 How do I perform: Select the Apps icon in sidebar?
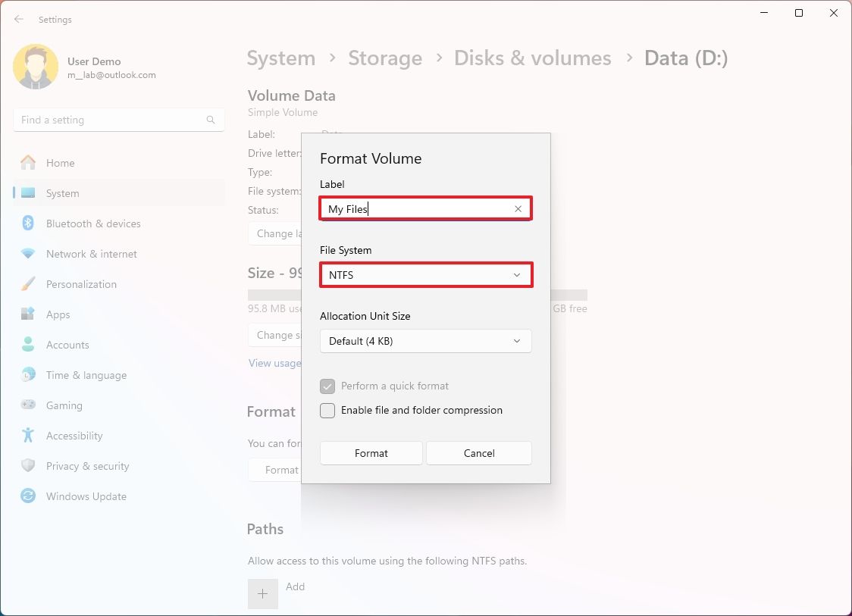(28, 314)
